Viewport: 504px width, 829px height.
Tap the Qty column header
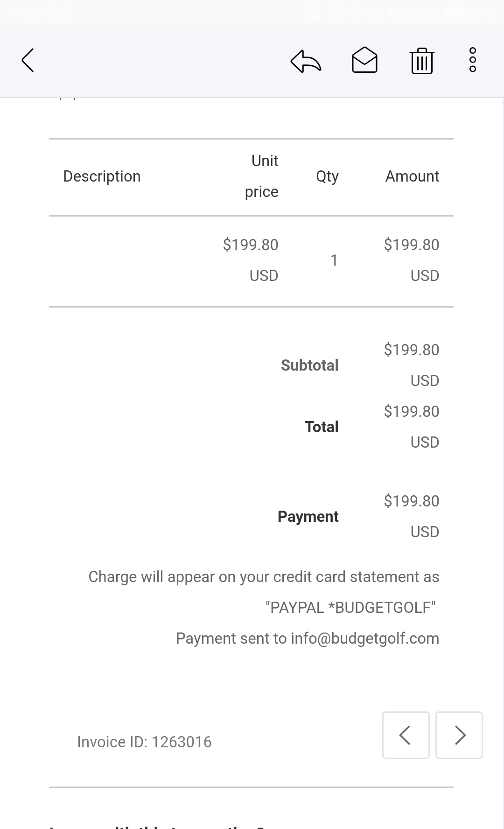[x=327, y=176]
